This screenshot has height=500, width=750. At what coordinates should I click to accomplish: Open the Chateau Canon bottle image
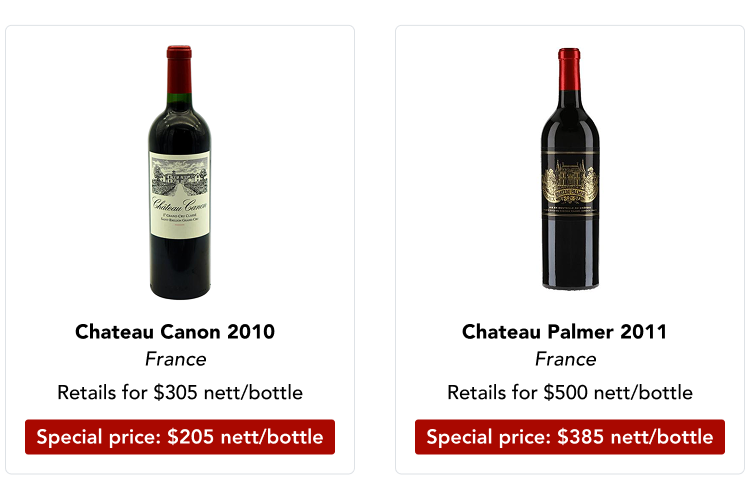180,170
